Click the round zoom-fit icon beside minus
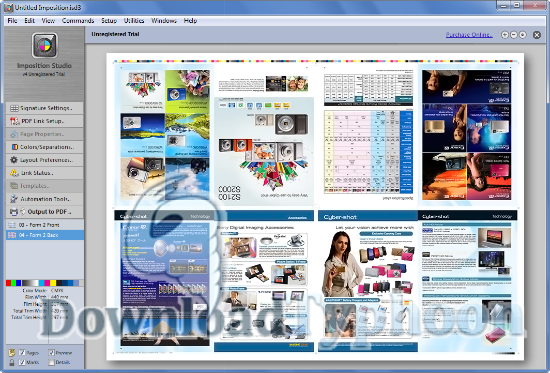 click(523, 35)
